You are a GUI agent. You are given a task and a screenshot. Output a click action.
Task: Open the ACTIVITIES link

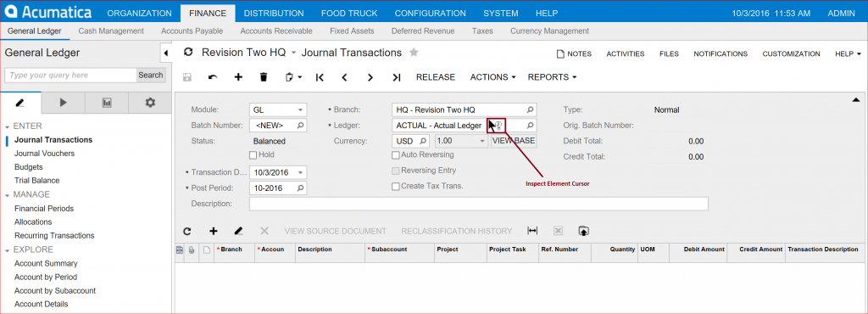pos(626,53)
